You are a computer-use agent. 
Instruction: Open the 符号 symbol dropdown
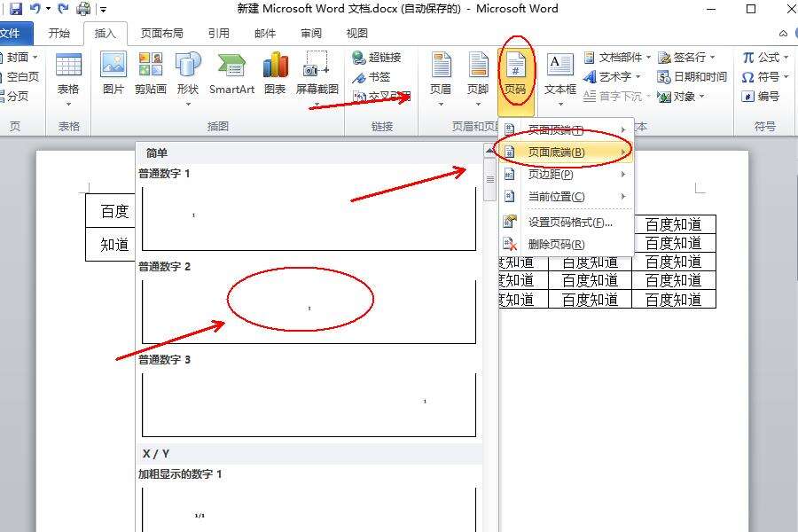765,77
